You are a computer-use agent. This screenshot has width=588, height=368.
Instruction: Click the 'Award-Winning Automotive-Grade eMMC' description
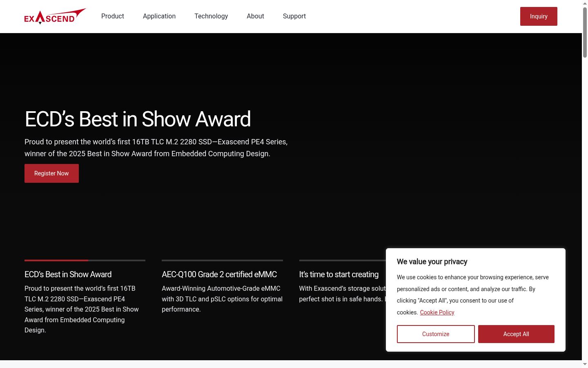(x=222, y=299)
